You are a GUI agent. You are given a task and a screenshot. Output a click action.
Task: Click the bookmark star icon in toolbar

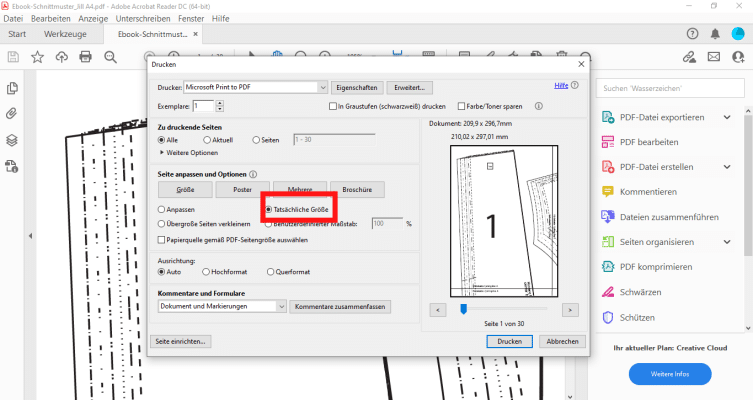[x=37, y=57]
